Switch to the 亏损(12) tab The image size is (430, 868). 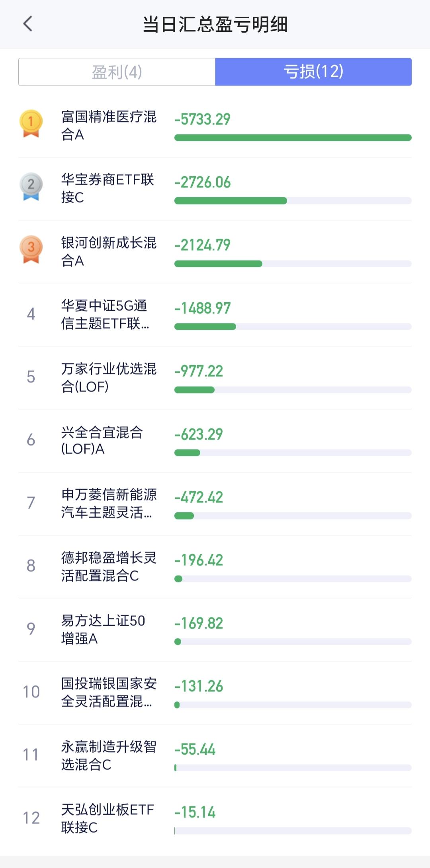coord(313,72)
